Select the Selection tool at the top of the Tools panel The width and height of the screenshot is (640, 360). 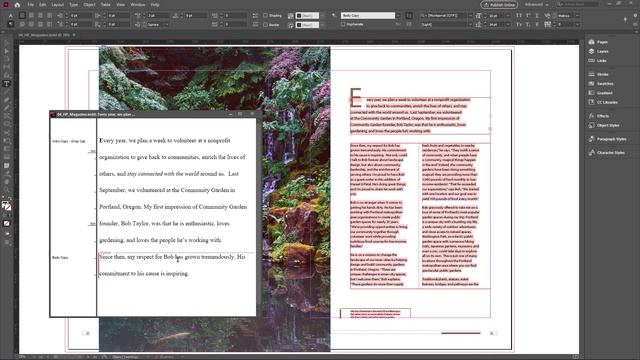click(7, 43)
